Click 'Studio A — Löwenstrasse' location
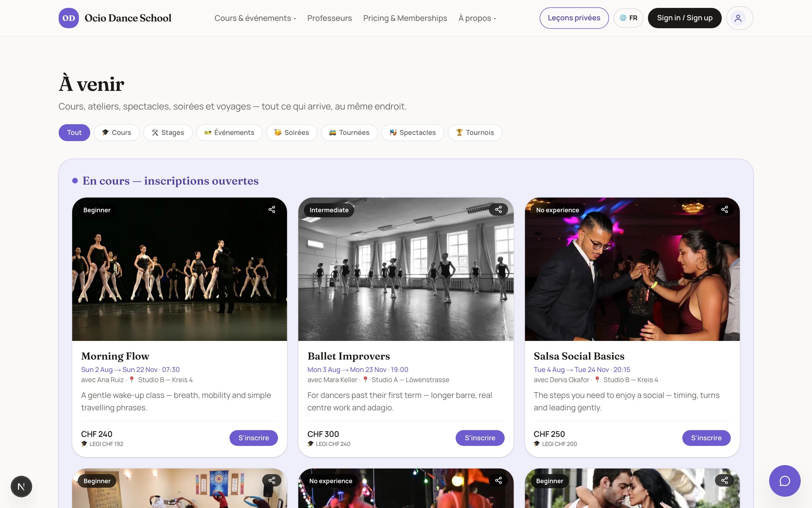The image size is (812, 508). (x=410, y=380)
